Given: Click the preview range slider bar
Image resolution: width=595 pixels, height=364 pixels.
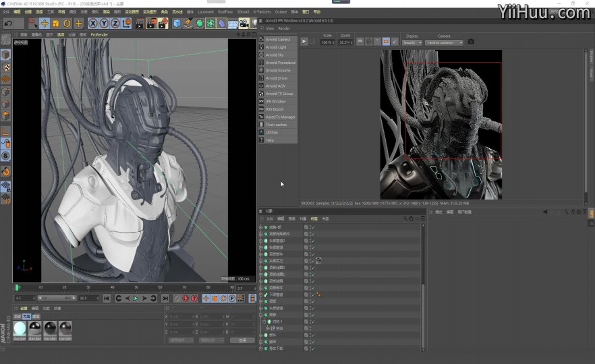Looking at the screenshot, I should [x=56, y=299].
